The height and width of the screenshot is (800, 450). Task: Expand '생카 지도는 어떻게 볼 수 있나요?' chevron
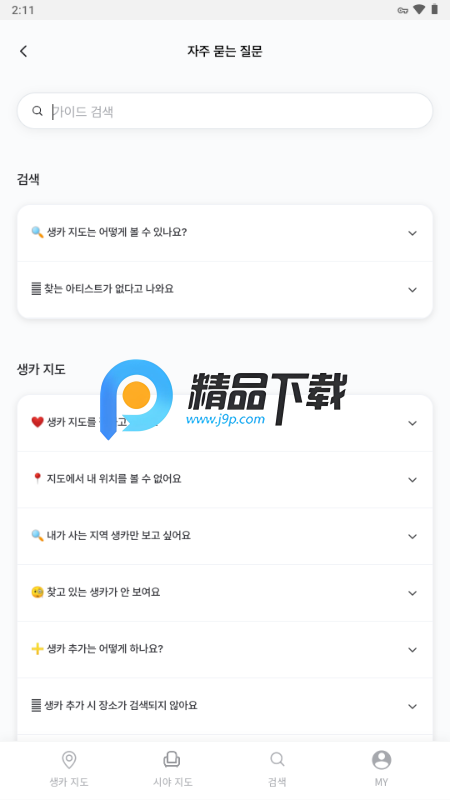click(412, 233)
